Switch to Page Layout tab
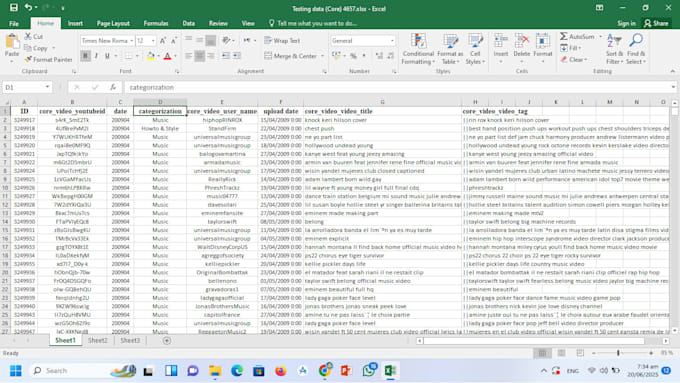The width and height of the screenshot is (680, 383). click(x=113, y=23)
